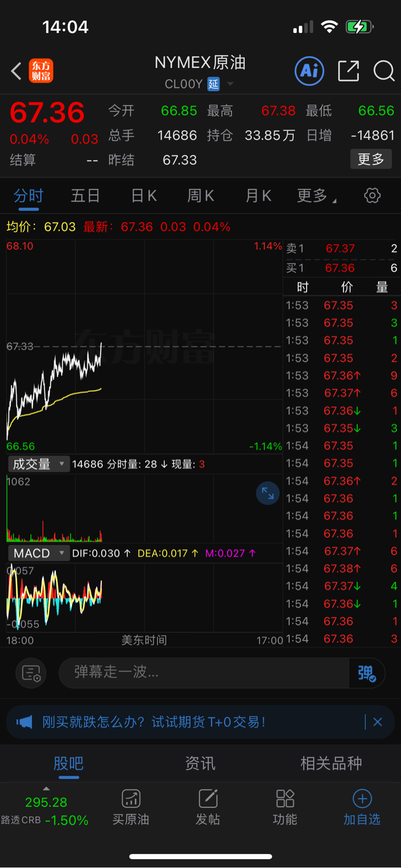Expand the 路透CRB index ticker

[46, 788]
